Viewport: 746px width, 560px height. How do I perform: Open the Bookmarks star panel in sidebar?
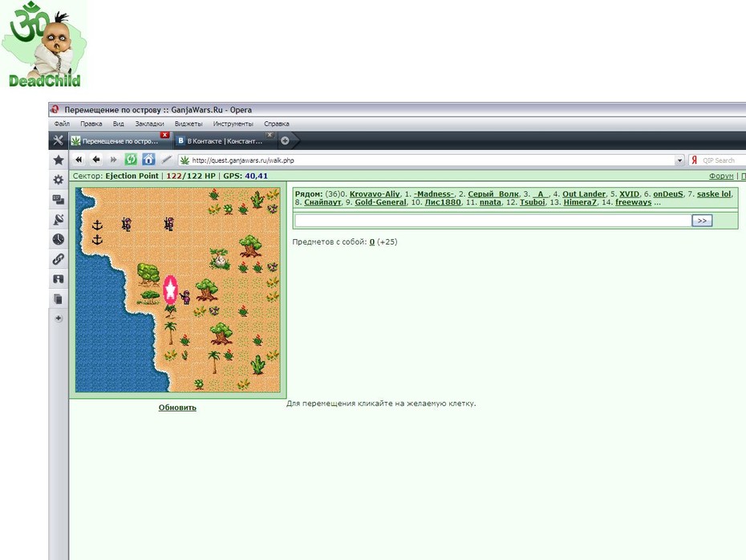[59, 160]
